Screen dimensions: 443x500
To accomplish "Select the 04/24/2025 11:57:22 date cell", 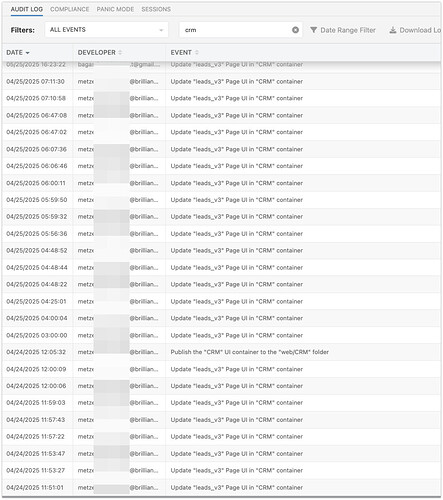I will click(x=35, y=437).
